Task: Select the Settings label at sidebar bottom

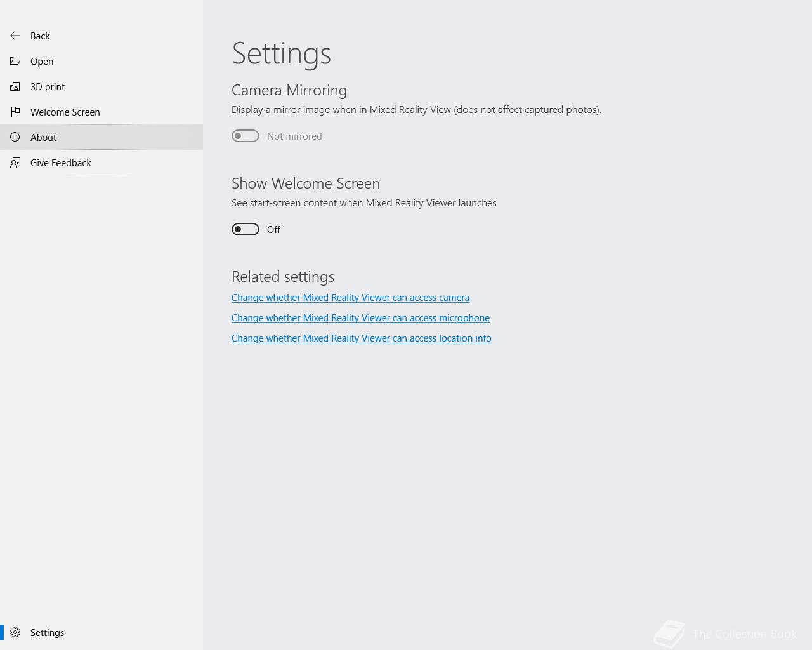Action: coord(48,633)
